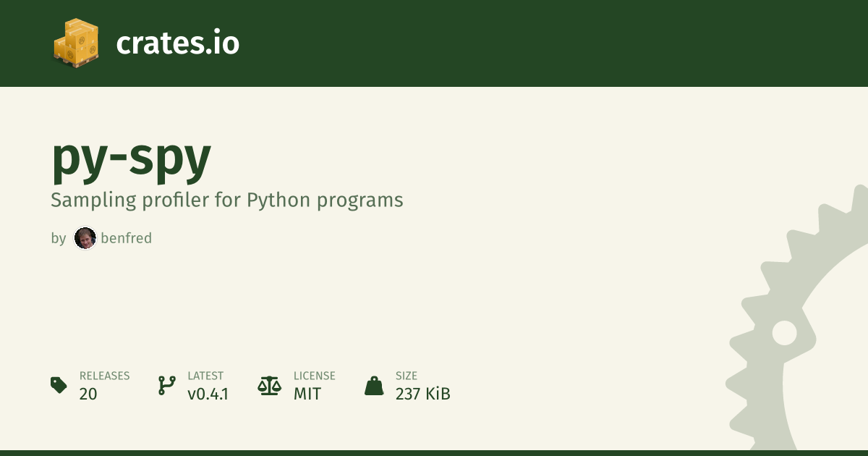Click the license balance scale icon
Screen dimensions: 868x456
(x=269, y=385)
